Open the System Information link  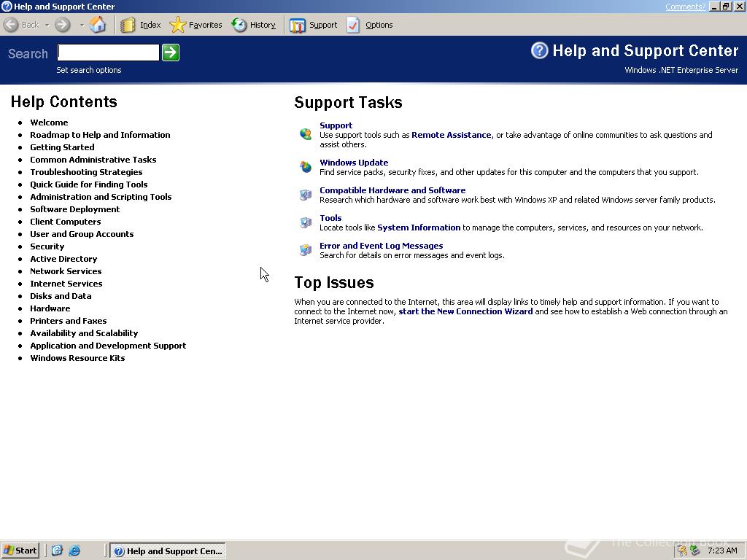[419, 227]
